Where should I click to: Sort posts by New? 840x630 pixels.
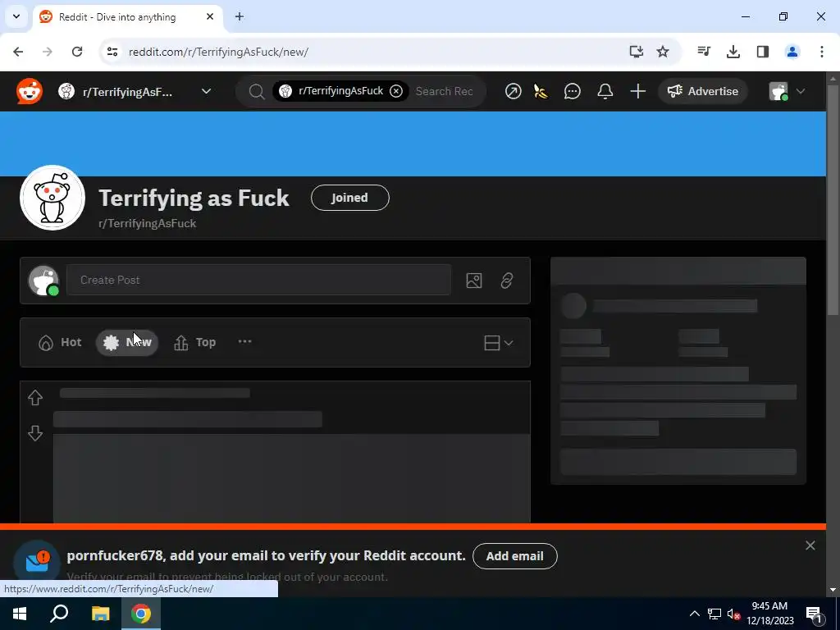click(127, 342)
